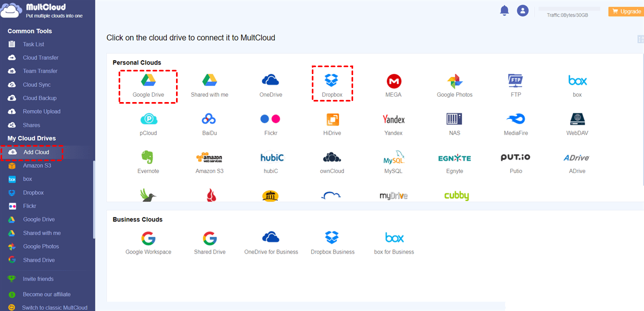The image size is (644, 311).
Task: Connect cubby cloud
Action: (456, 196)
